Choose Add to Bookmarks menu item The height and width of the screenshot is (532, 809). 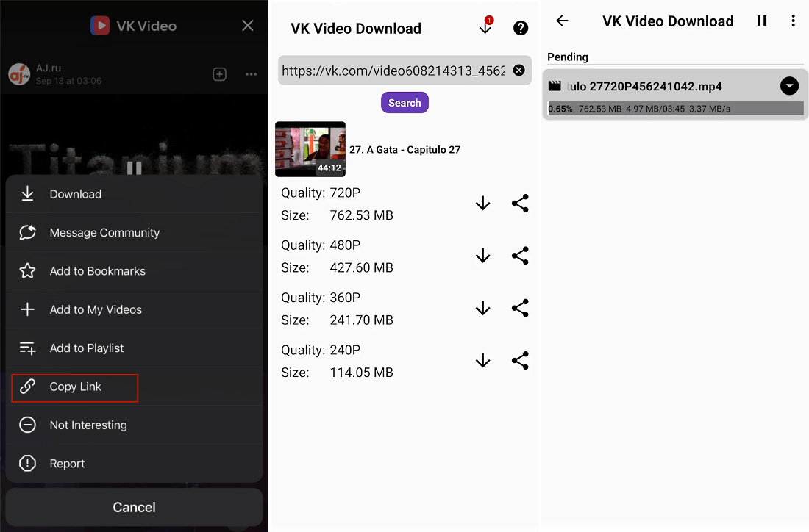pyautogui.click(x=97, y=271)
